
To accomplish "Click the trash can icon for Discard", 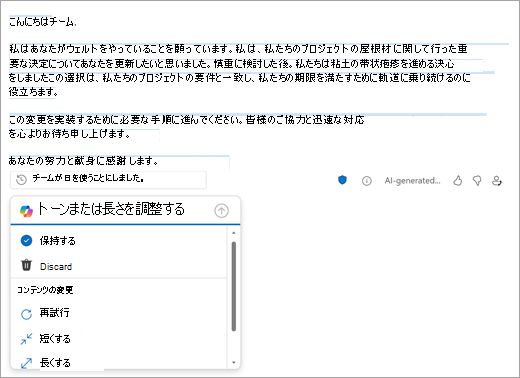I will tap(26, 265).
